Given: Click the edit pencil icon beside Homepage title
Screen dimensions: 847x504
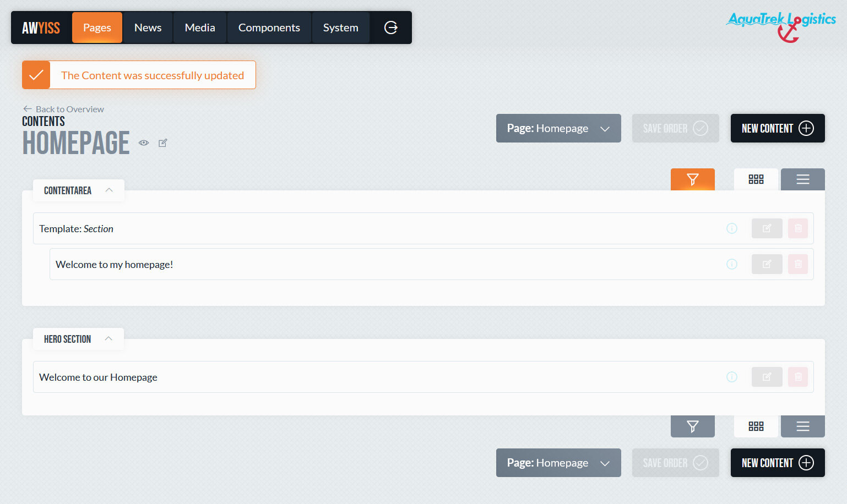Looking at the screenshot, I should tap(163, 143).
